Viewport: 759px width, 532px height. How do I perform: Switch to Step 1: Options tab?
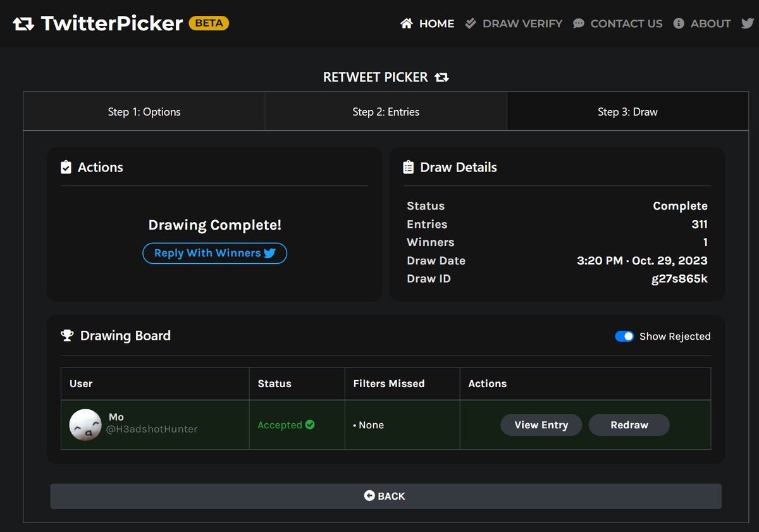[144, 112]
